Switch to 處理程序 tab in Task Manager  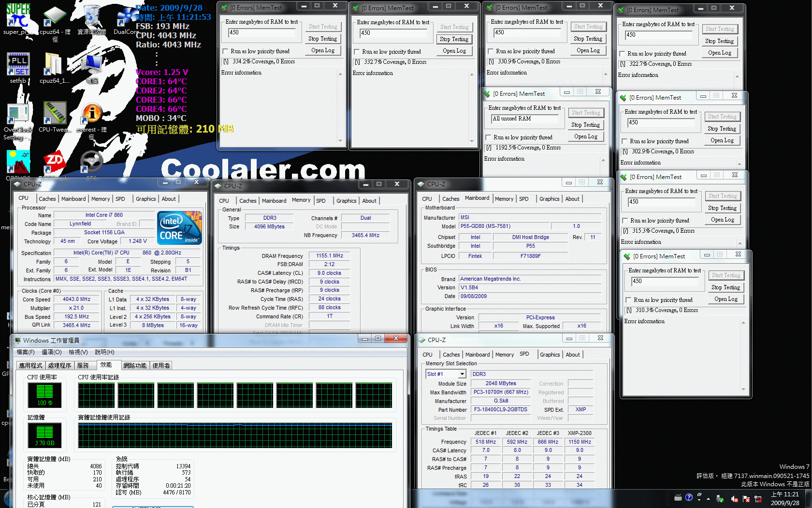59,366
